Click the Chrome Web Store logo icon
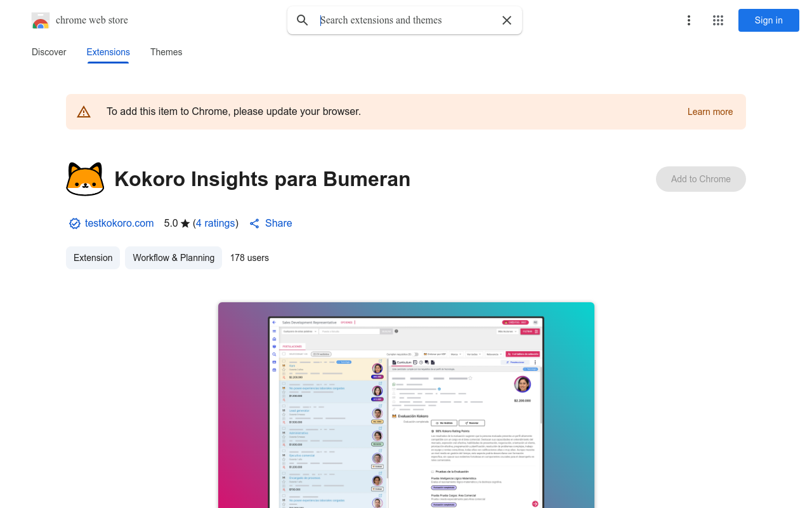This screenshot has width=812, height=508. (41, 20)
